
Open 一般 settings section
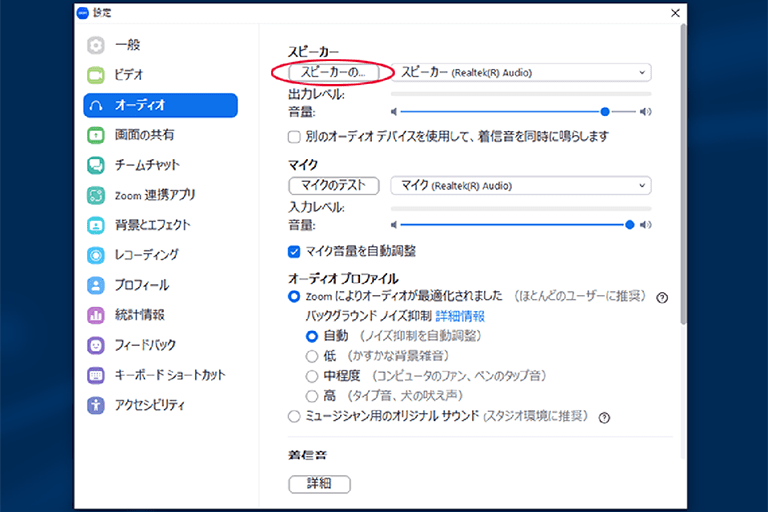point(160,45)
